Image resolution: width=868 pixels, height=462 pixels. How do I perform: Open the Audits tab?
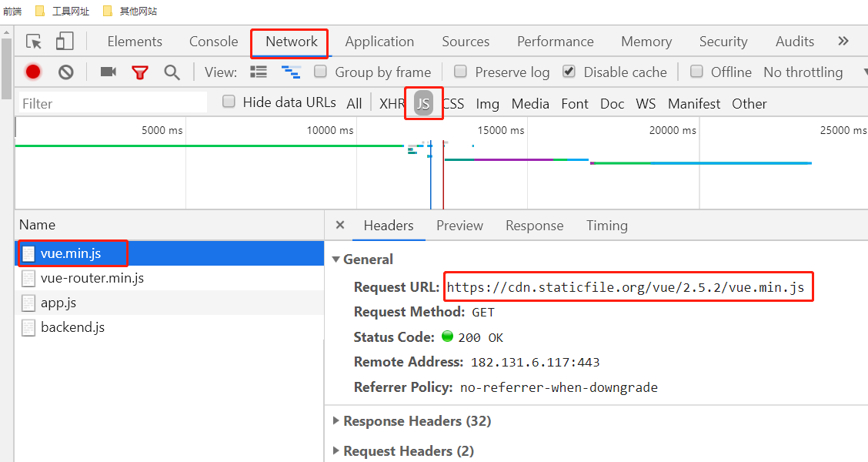(794, 42)
